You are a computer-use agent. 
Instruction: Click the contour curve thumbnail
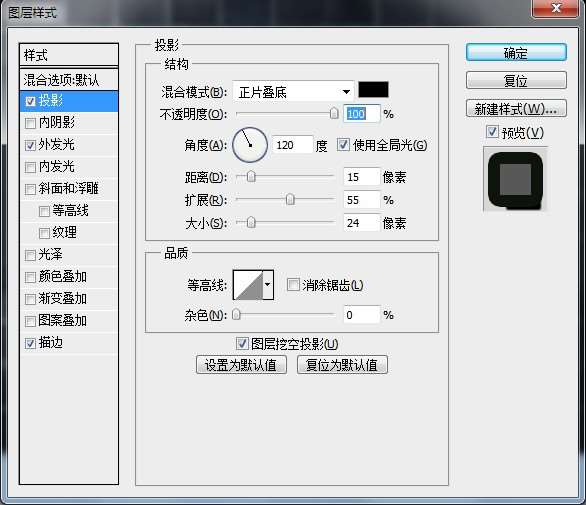(x=248, y=285)
